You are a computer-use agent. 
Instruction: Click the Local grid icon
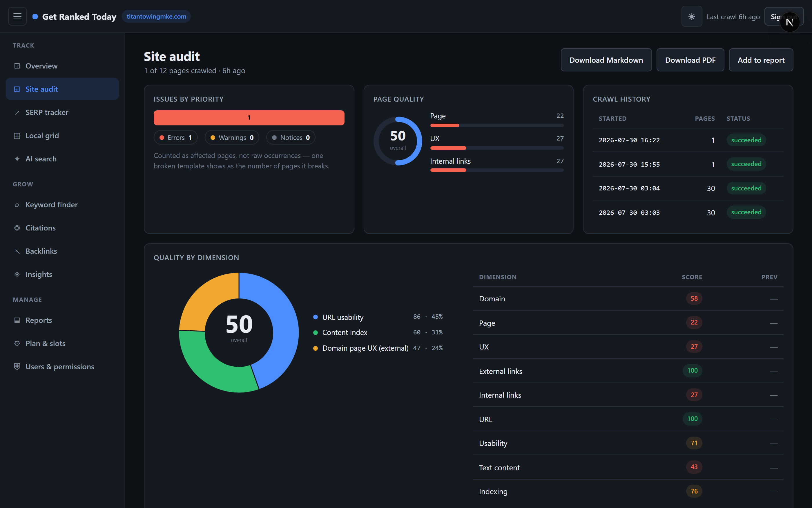tap(17, 136)
